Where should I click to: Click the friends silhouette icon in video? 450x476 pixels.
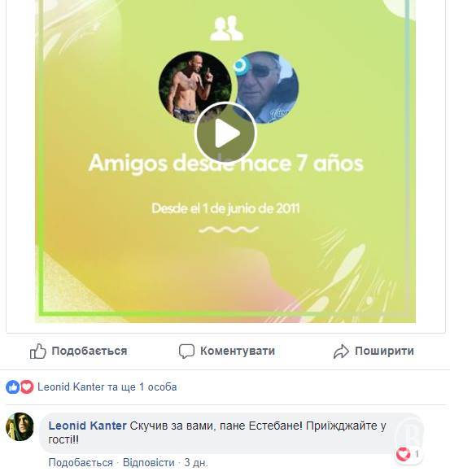point(226,28)
